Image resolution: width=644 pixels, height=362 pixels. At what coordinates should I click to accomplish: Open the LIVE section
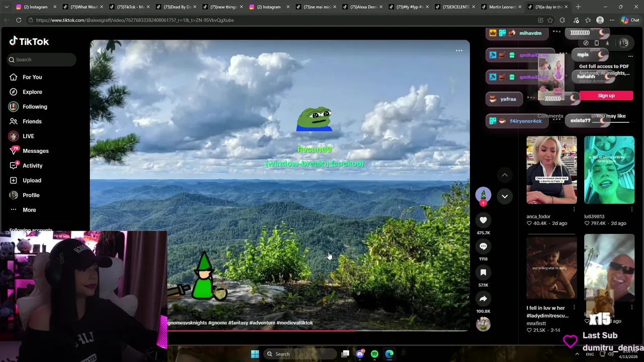click(21, 136)
